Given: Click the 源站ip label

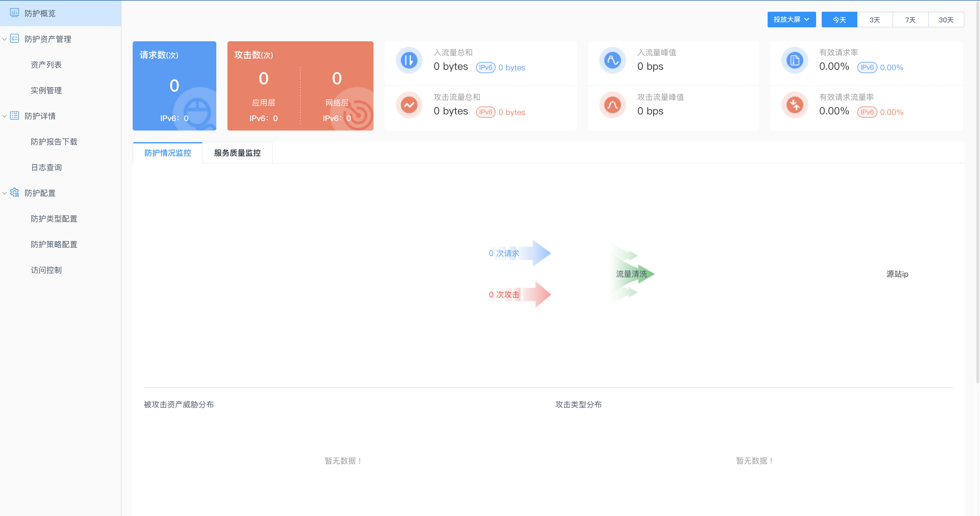Looking at the screenshot, I should click(897, 274).
